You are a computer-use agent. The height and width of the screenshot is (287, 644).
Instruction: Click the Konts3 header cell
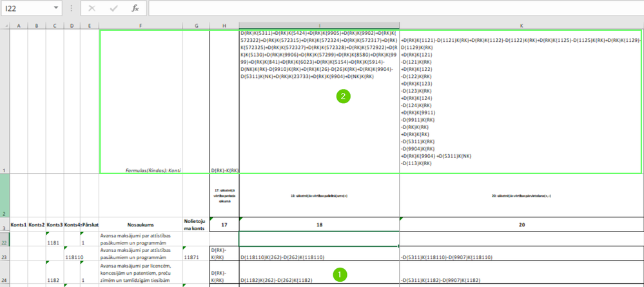[x=55, y=224]
